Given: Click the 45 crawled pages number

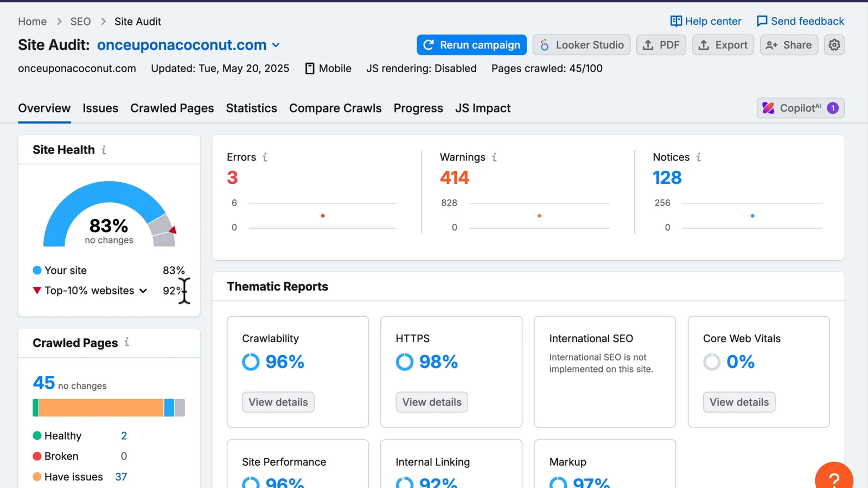Looking at the screenshot, I should point(44,383).
